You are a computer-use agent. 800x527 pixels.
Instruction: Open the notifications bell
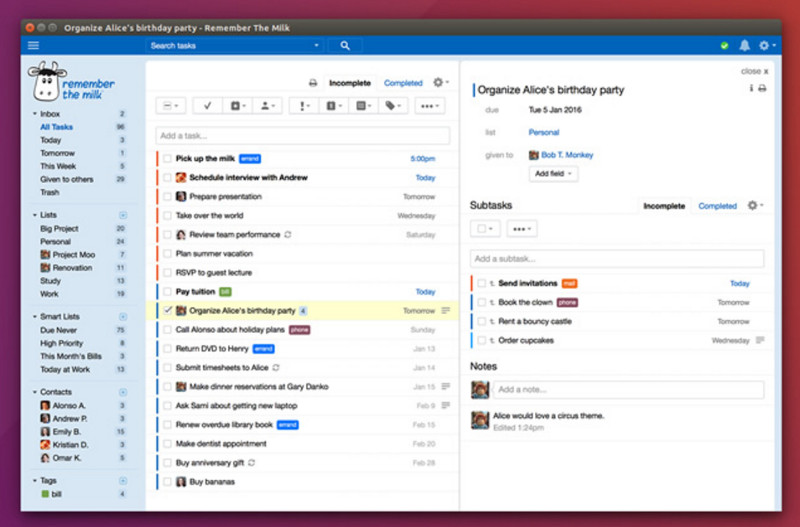click(x=744, y=45)
